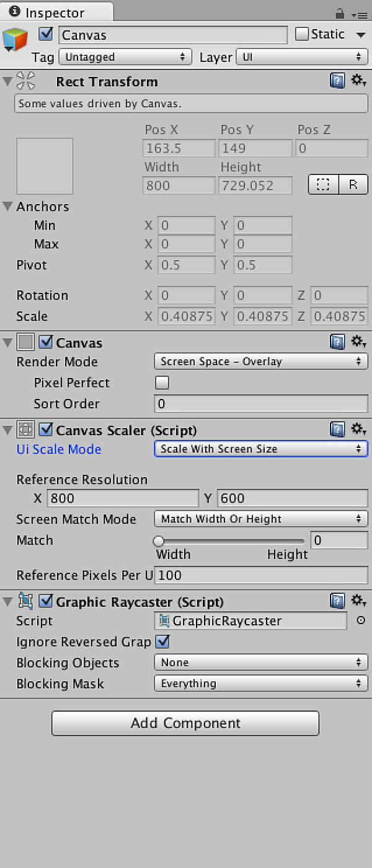Uncheck Ignore Reversed Graphics
The width and height of the screenshot is (372, 868).
[x=162, y=642]
